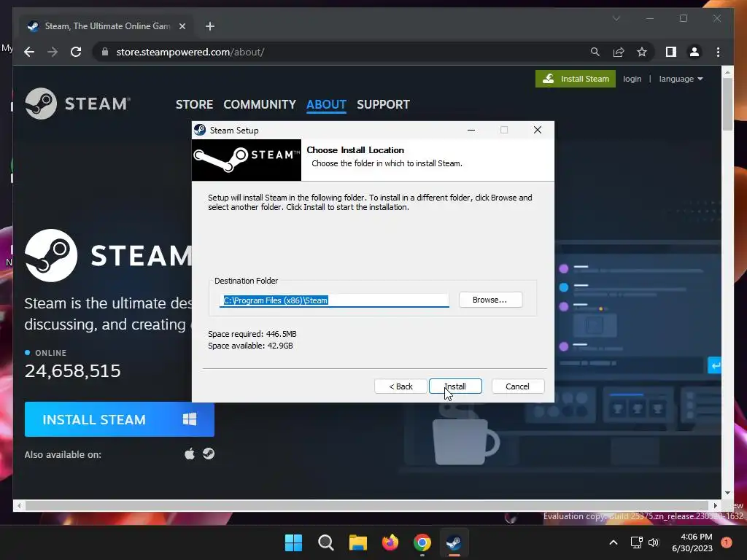Click the blue send arrow in the chat preview
The image size is (747, 560).
tap(714, 365)
